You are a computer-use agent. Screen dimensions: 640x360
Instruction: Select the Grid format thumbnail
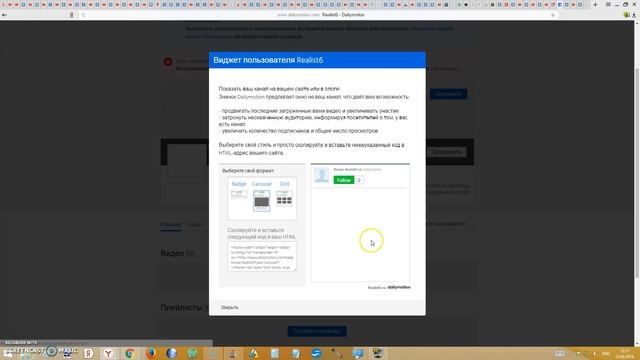coord(284,198)
